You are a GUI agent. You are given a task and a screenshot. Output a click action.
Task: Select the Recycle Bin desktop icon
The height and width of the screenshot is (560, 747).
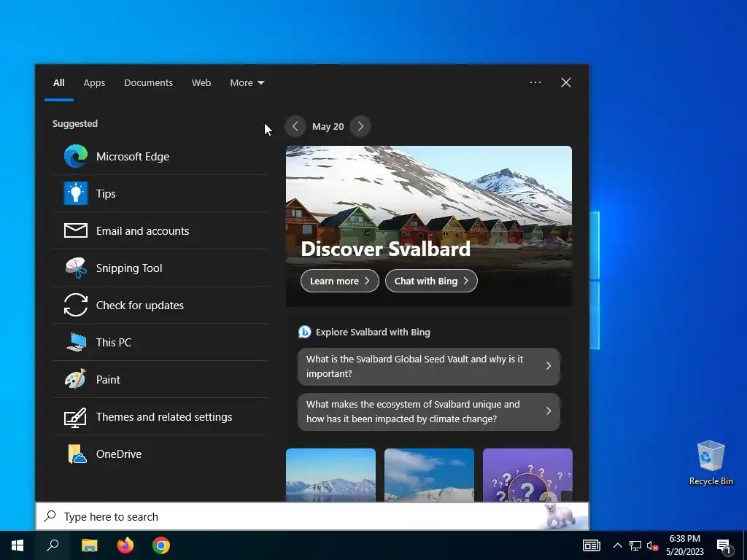(711, 463)
